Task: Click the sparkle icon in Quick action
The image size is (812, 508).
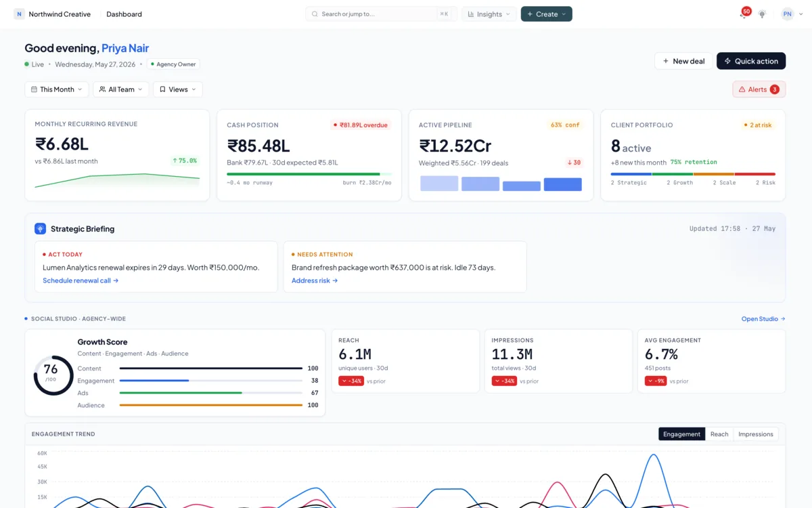Action: [x=727, y=61]
